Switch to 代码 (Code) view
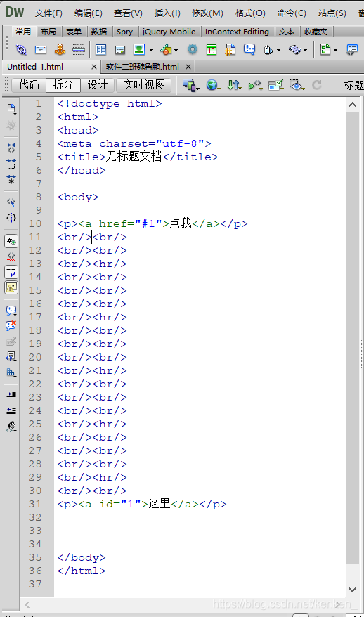 28,84
